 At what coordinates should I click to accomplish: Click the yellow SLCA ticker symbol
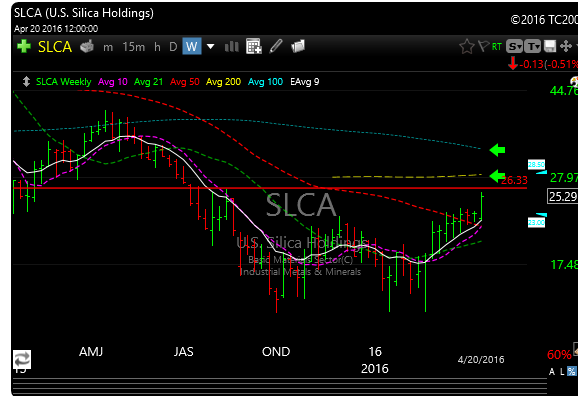coord(55,47)
